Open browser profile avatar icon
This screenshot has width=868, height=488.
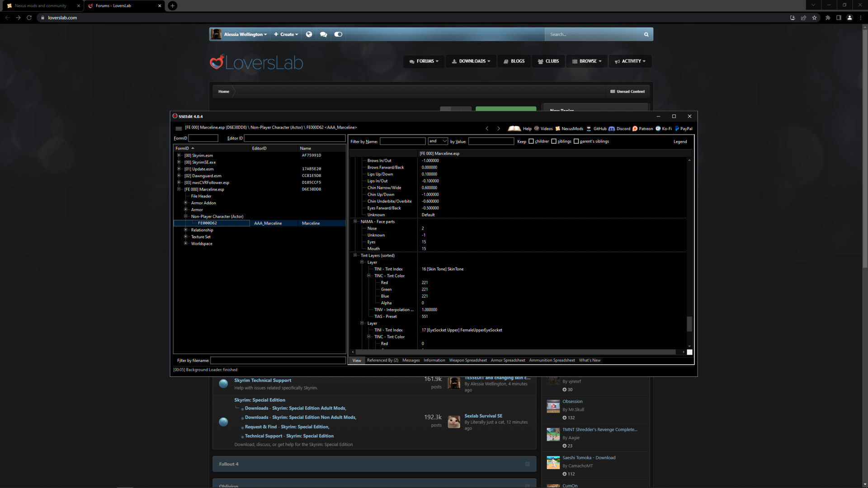tap(849, 18)
